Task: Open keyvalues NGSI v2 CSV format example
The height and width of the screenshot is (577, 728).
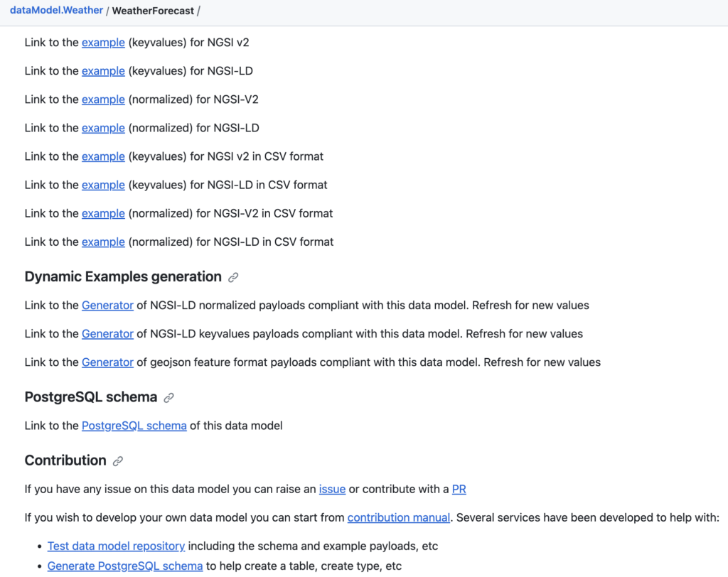Action: pos(103,156)
